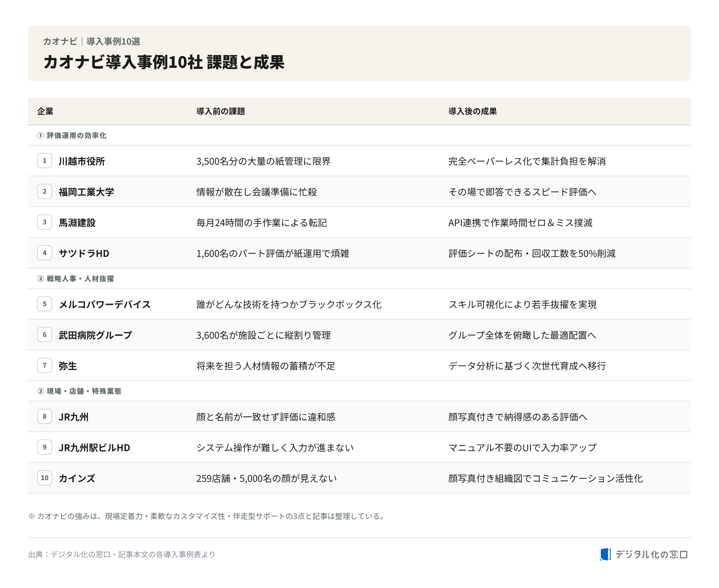Click the 企業 column header
The height and width of the screenshot is (588, 719).
pos(45,111)
